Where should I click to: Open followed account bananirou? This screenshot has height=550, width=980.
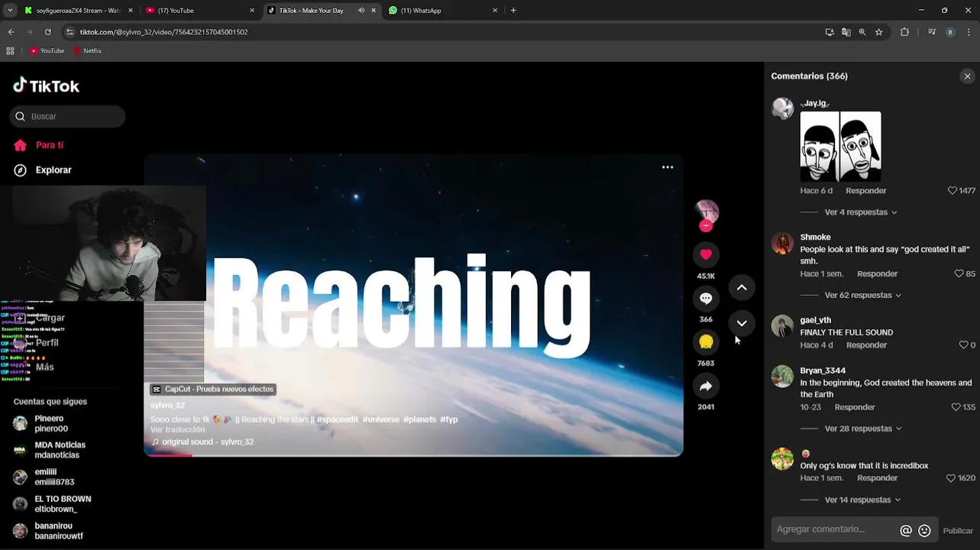pos(48,531)
